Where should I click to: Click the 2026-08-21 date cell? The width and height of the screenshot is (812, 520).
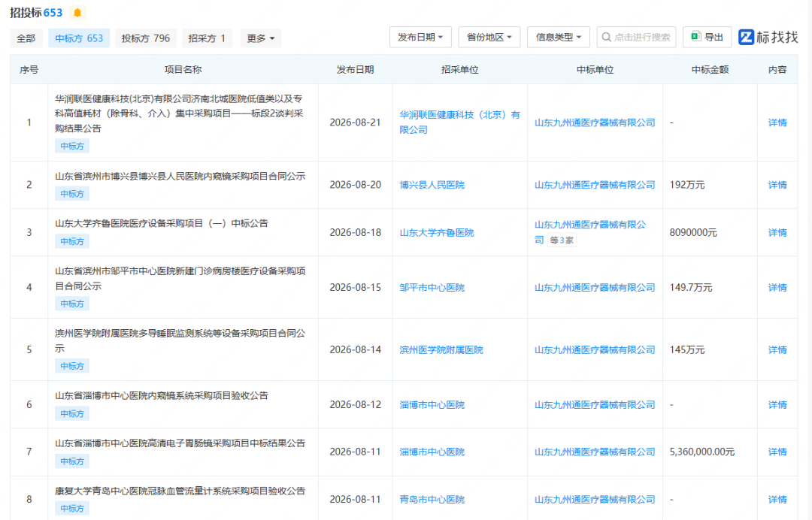click(355, 122)
